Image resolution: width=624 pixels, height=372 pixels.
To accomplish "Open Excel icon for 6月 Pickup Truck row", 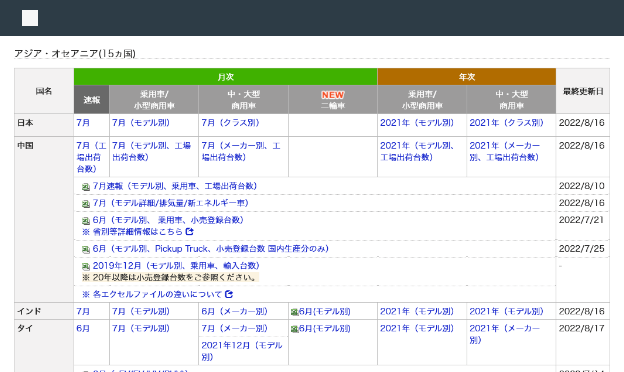I will [x=86, y=249].
